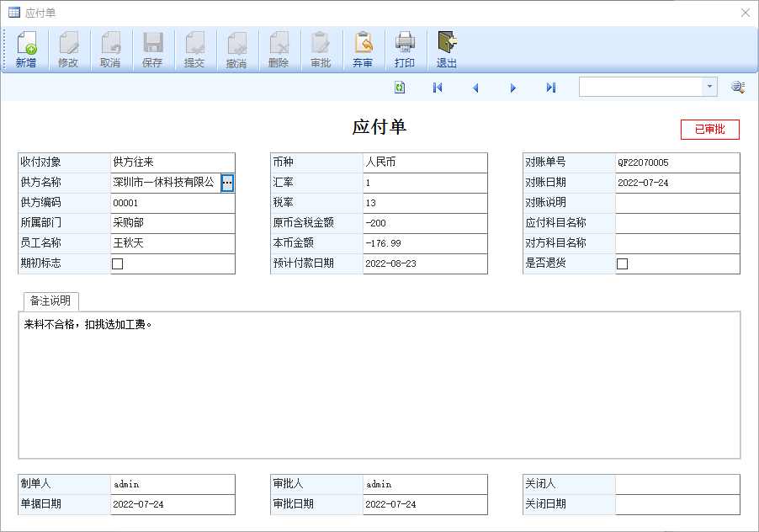Go to the next record

coord(513,88)
